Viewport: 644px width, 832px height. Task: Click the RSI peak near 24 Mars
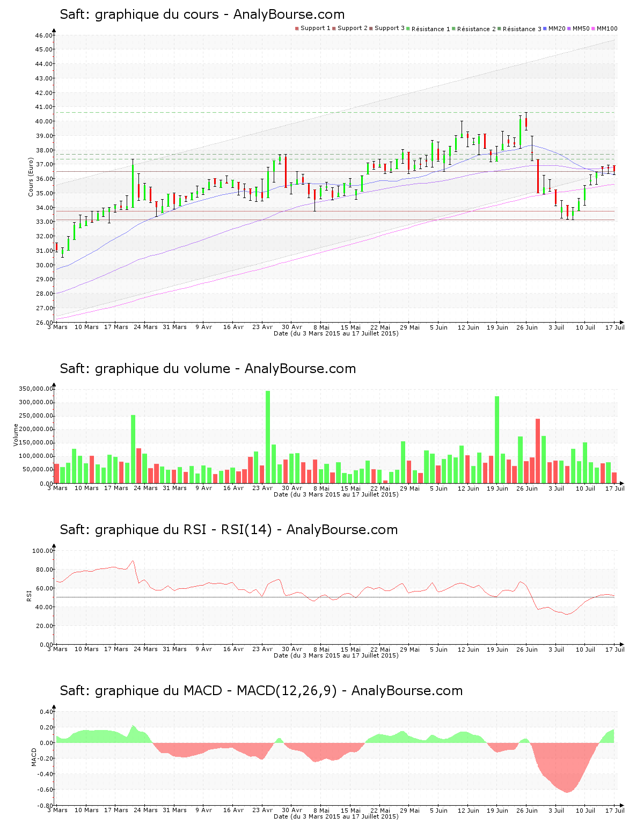click(x=133, y=561)
